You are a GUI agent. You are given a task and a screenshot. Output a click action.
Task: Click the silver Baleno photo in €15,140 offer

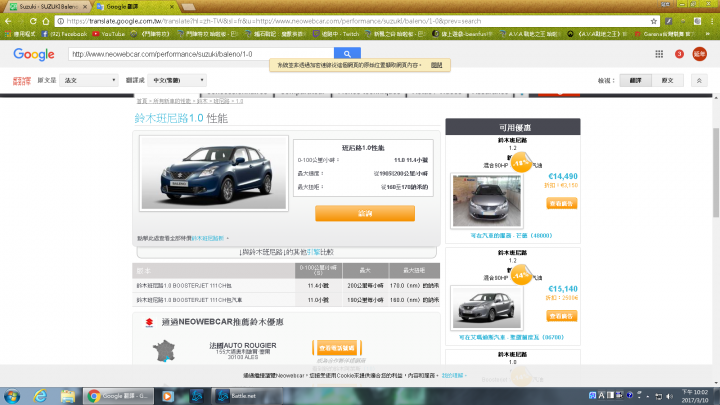tap(487, 308)
